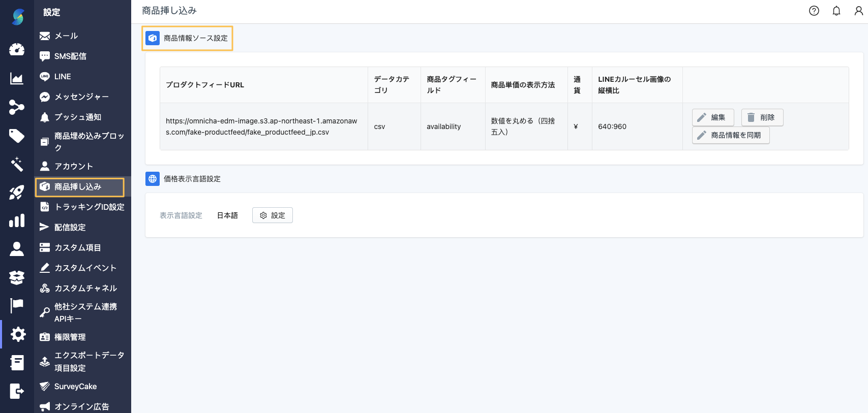Click the dashboard gauge icon in left rail

[17, 49]
